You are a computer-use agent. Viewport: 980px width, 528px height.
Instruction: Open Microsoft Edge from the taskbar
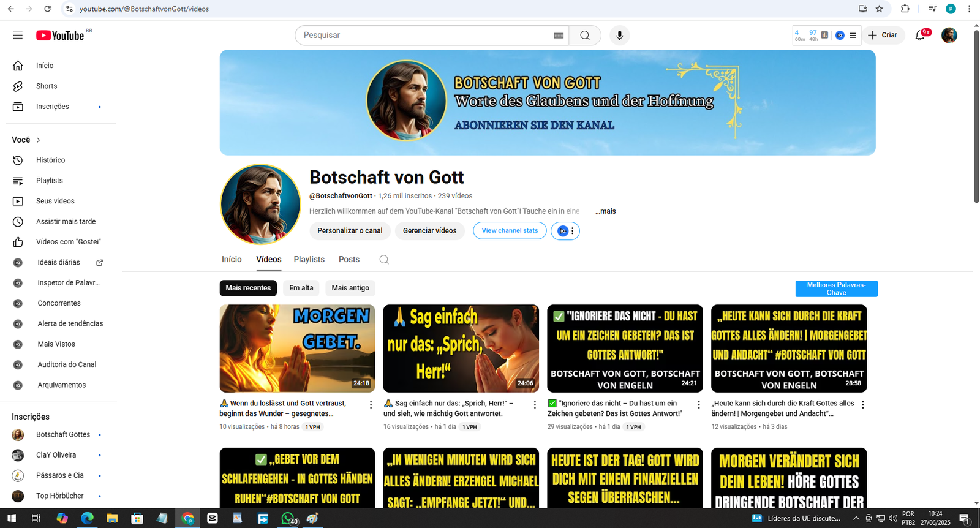coord(87,518)
